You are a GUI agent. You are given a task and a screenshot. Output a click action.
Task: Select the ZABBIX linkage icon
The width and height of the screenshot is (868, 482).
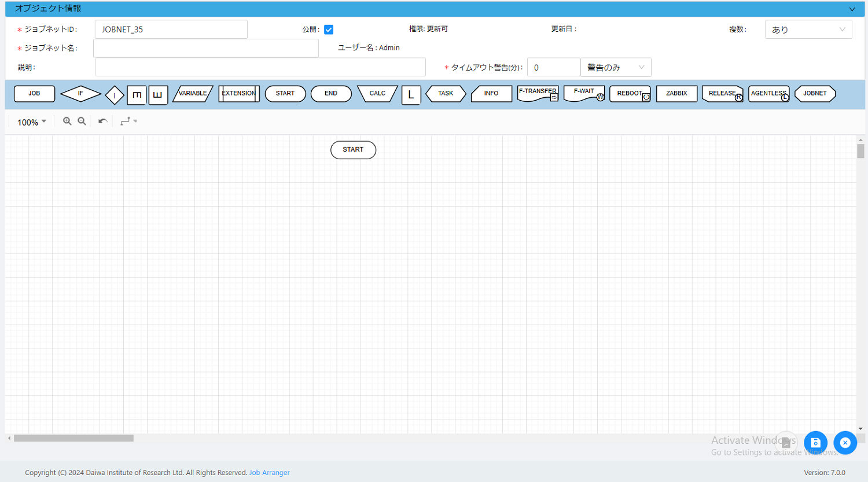click(676, 93)
